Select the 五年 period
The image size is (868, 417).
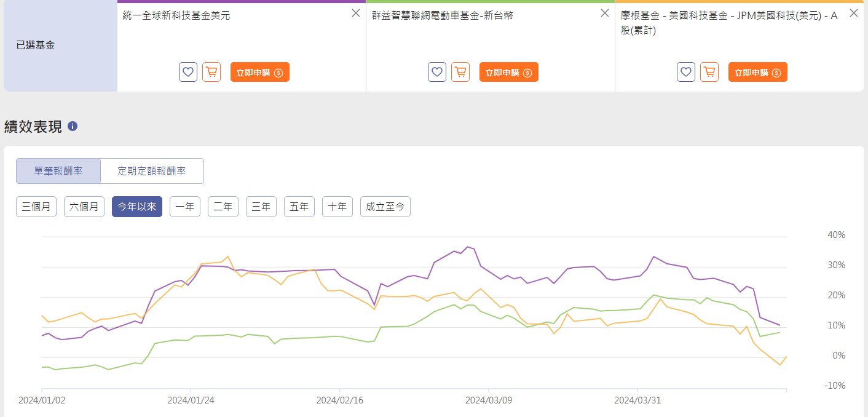299,207
